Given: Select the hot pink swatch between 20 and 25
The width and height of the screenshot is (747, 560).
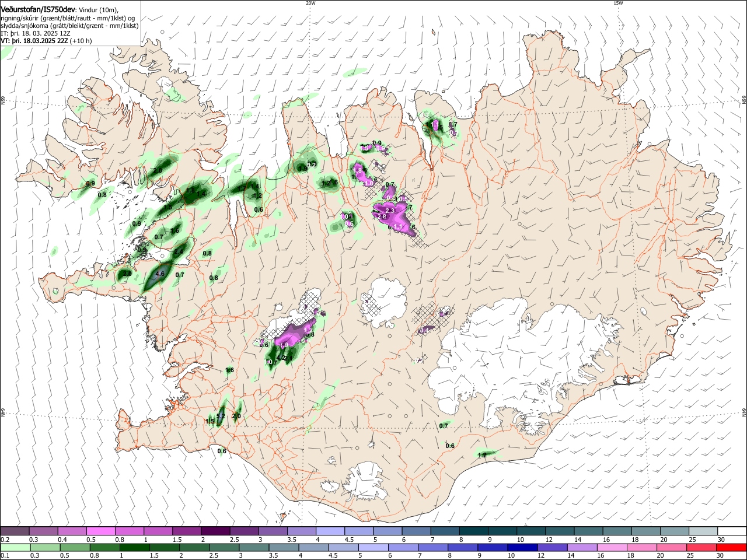Looking at the screenshot, I should pyautogui.click(x=671, y=547).
